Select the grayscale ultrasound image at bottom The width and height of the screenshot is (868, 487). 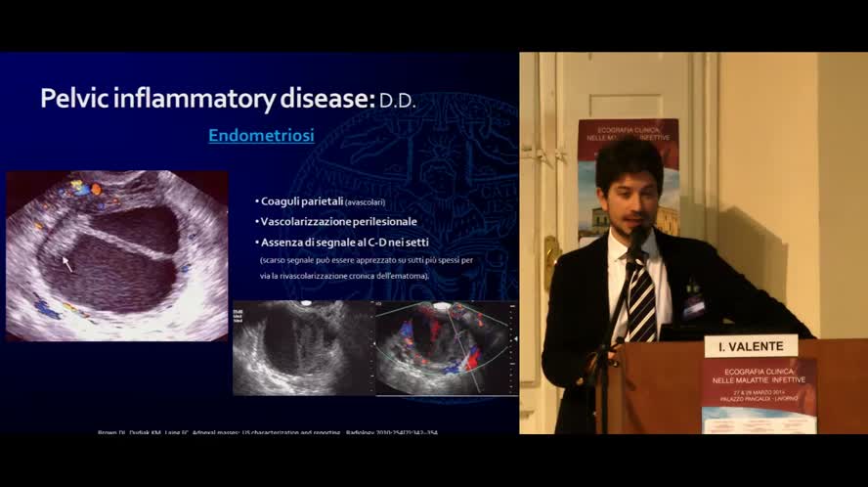[x=303, y=348]
